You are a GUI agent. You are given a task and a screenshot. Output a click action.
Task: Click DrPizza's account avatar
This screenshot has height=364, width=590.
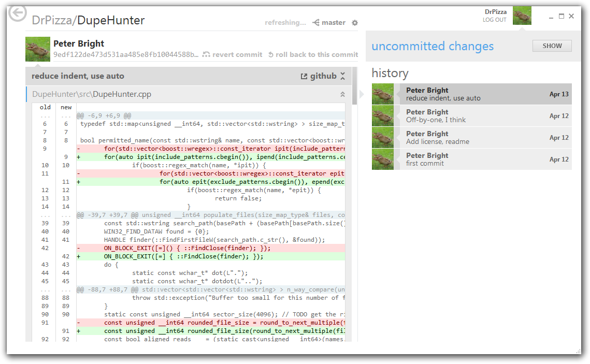click(522, 16)
